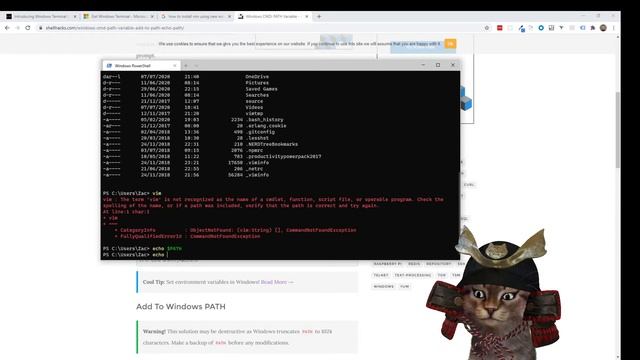Open the Chrome three-dot menu
This screenshot has width=640, height=360.
point(613,28)
